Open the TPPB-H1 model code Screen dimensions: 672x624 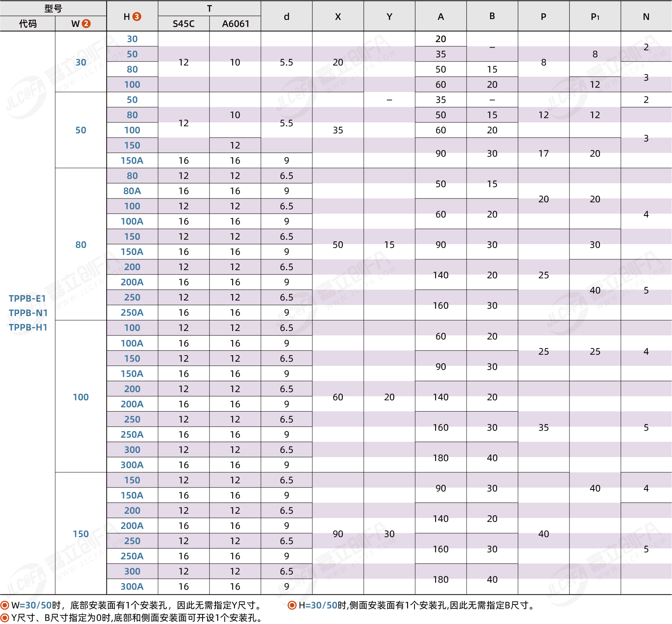click(28, 327)
